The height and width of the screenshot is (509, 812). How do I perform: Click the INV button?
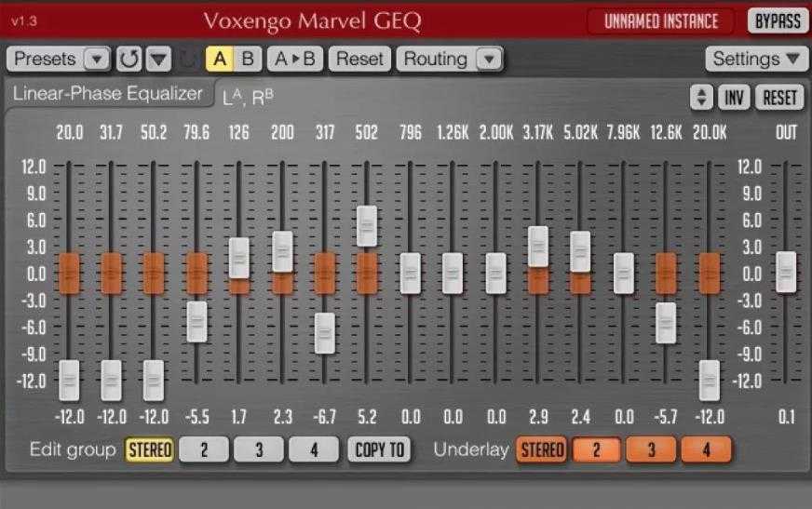coord(734,97)
